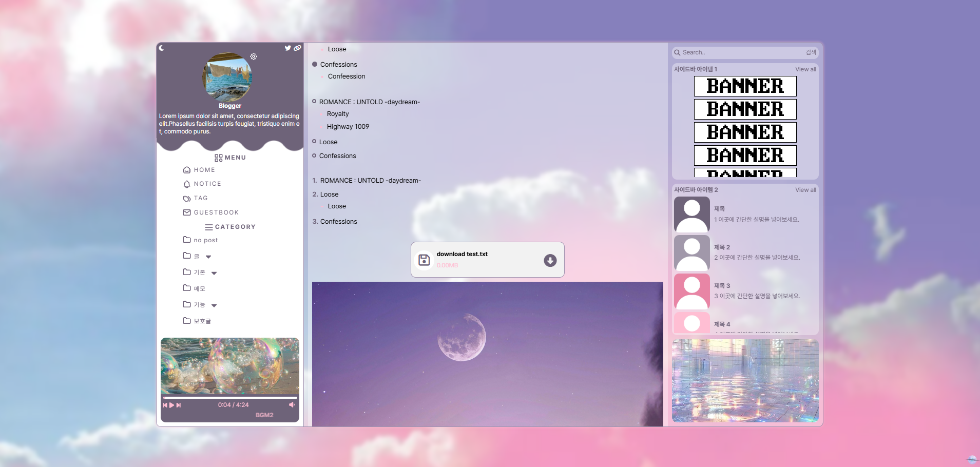980x467 pixels.
Task: Open blog settings gear icon beside the avatar
Action: coord(254,56)
